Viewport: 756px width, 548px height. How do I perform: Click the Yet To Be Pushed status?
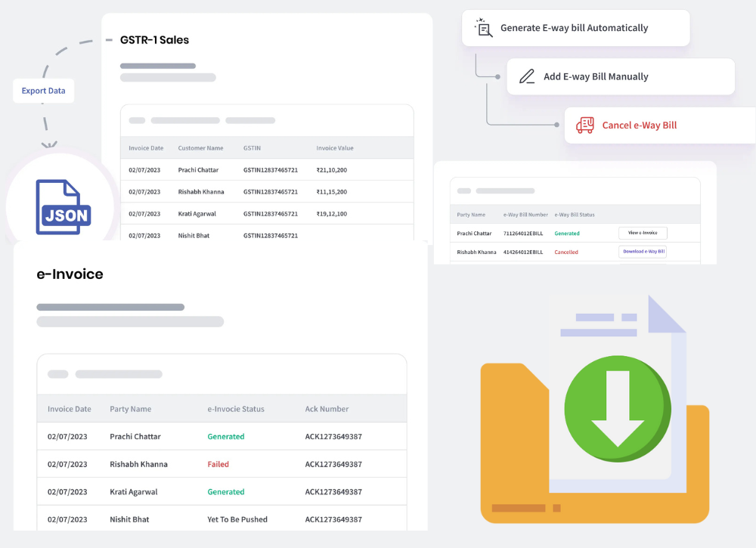point(237,519)
